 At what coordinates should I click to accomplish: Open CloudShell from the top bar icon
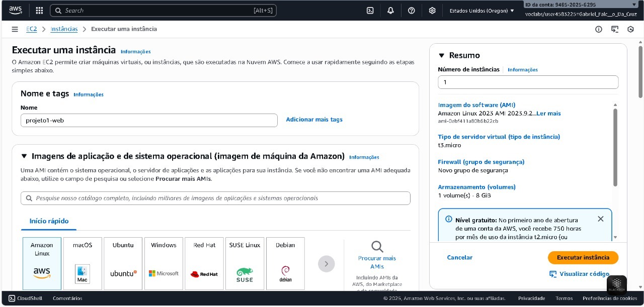pos(370,11)
